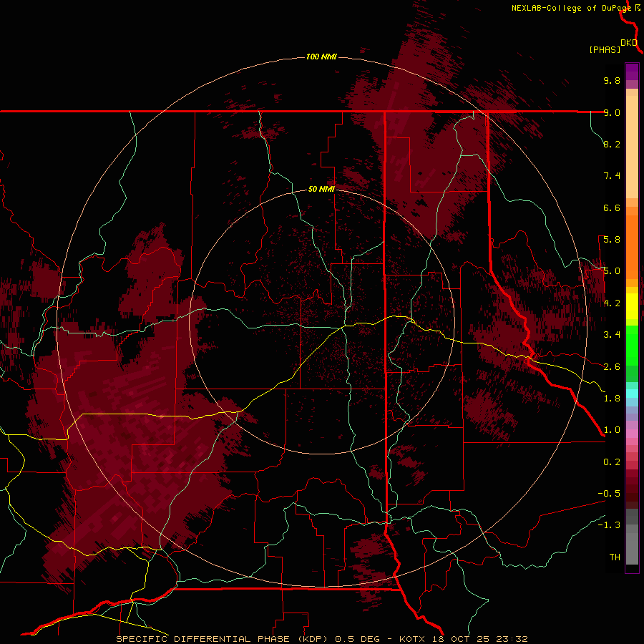The image size is (644, 644).
Task: Pick the pink color bar segment
Action: [x=632, y=434]
